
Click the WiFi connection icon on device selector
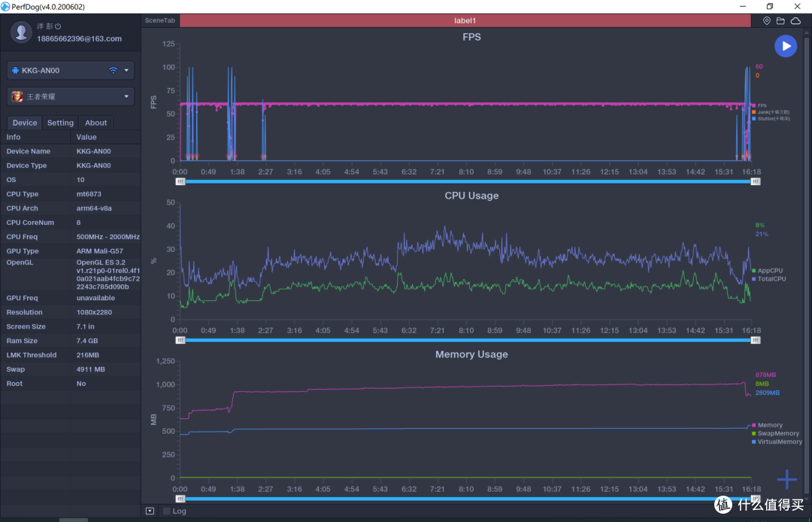tap(113, 71)
